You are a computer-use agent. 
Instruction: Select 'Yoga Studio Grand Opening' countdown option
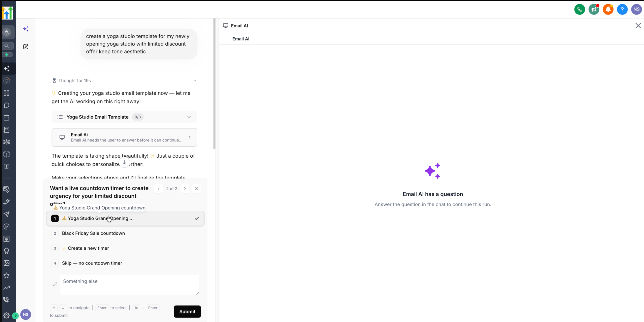[x=126, y=218]
